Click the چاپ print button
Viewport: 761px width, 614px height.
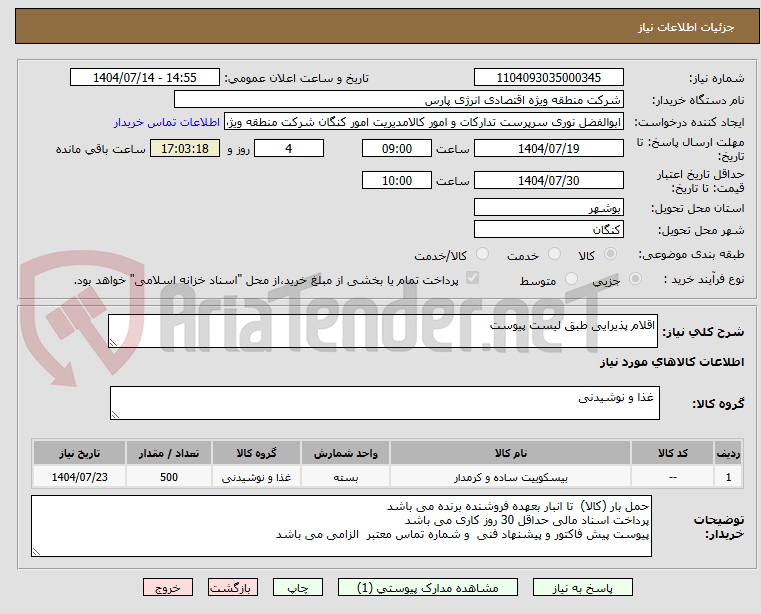(298, 587)
